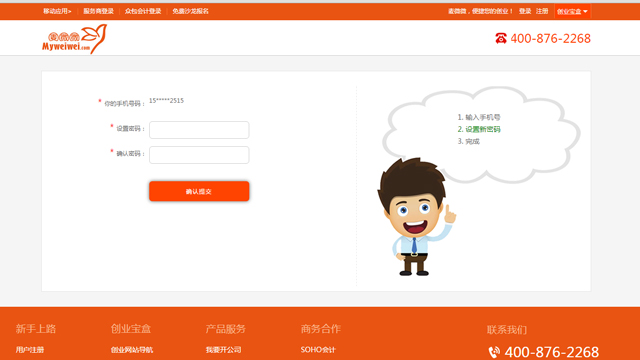Click the 创业宝盒 footer heading

tap(131, 329)
